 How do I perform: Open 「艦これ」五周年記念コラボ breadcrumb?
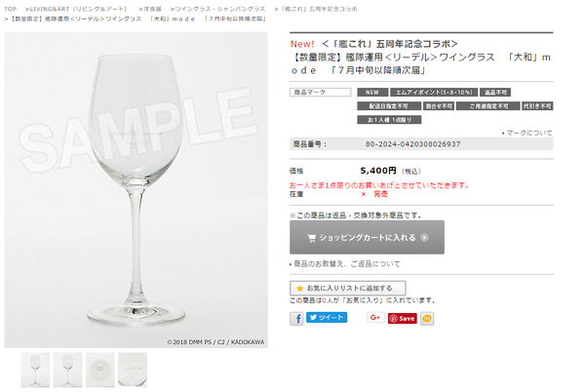coord(318,9)
